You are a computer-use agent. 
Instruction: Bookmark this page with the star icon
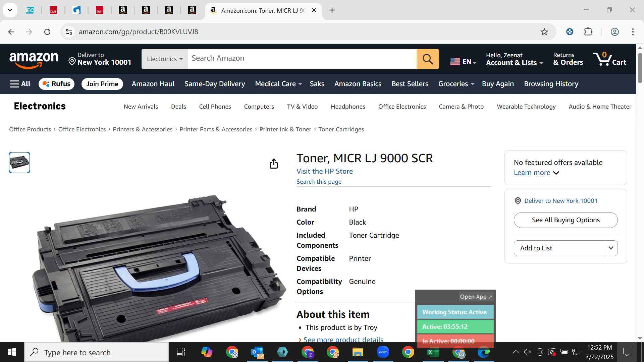point(544,32)
